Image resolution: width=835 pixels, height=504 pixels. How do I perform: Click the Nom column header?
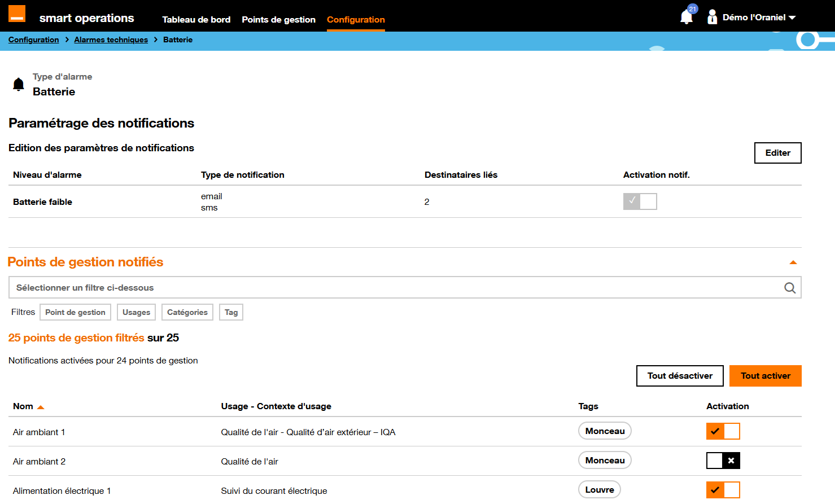(x=23, y=406)
